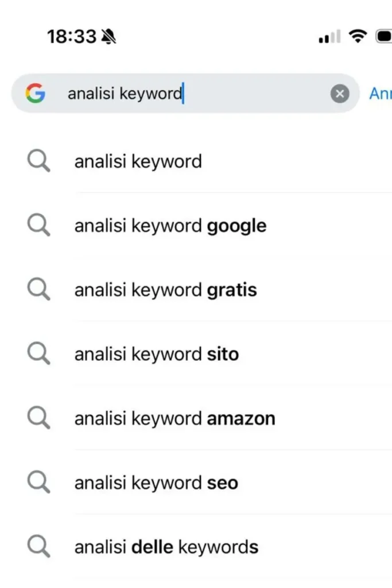
Task: Tap the search icon next to 'analisi keyword seo'
Action: (x=38, y=482)
